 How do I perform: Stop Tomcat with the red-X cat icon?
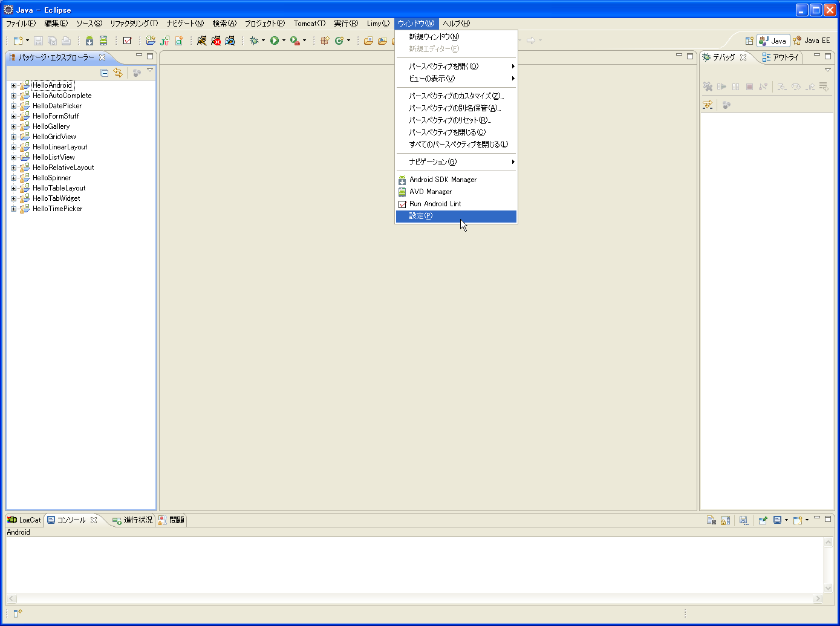click(x=216, y=41)
